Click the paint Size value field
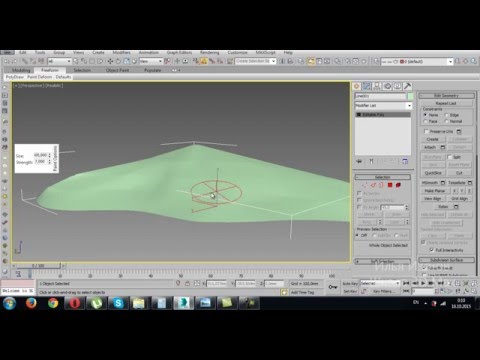Viewport: 480px width, 360px height. tap(41, 155)
